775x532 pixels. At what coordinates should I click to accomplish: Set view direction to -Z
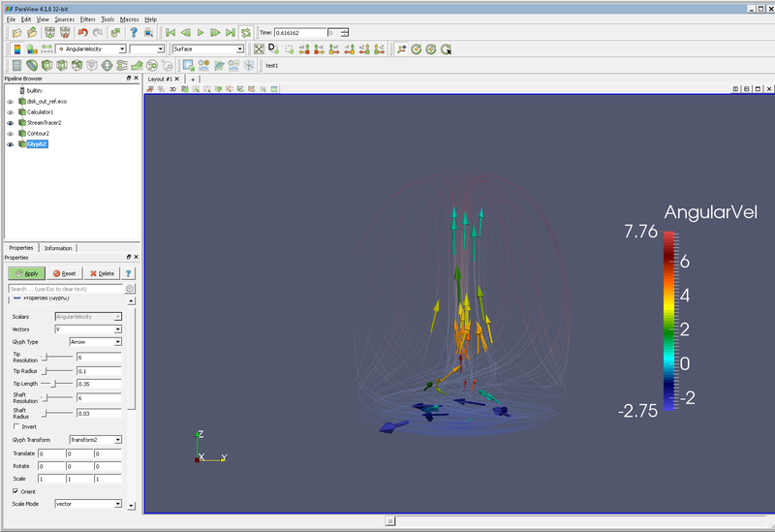[380, 49]
